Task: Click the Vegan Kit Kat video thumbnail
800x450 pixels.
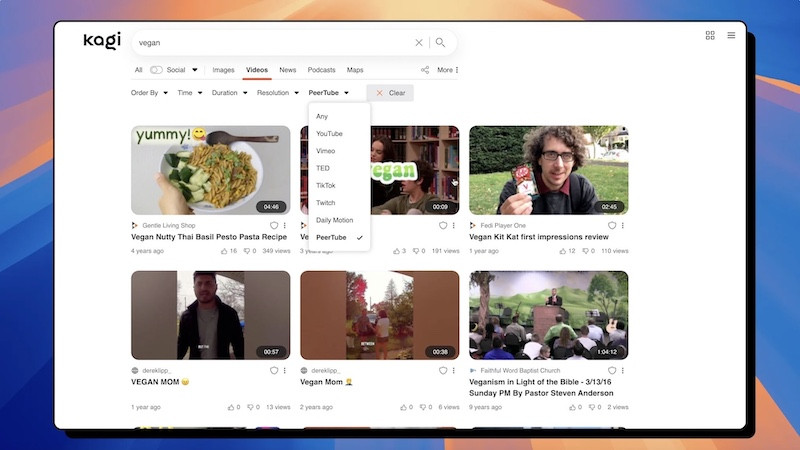Action: coord(548,170)
